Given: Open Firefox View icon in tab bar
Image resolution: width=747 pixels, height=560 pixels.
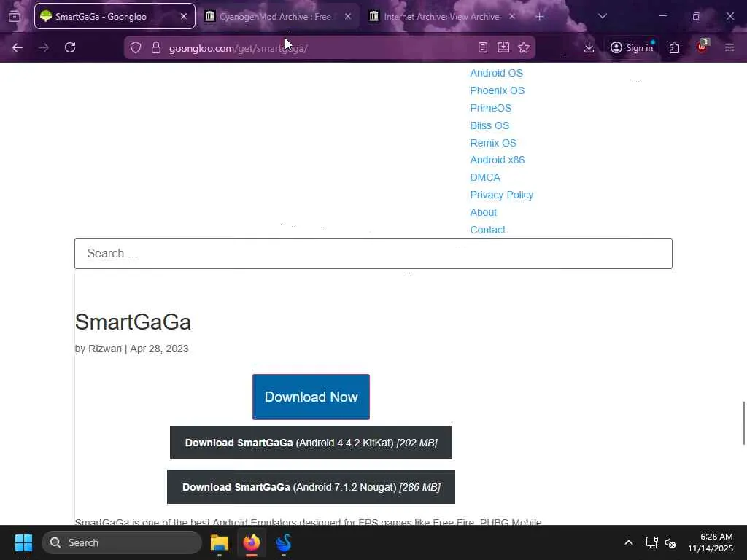Looking at the screenshot, I should tap(15, 16).
